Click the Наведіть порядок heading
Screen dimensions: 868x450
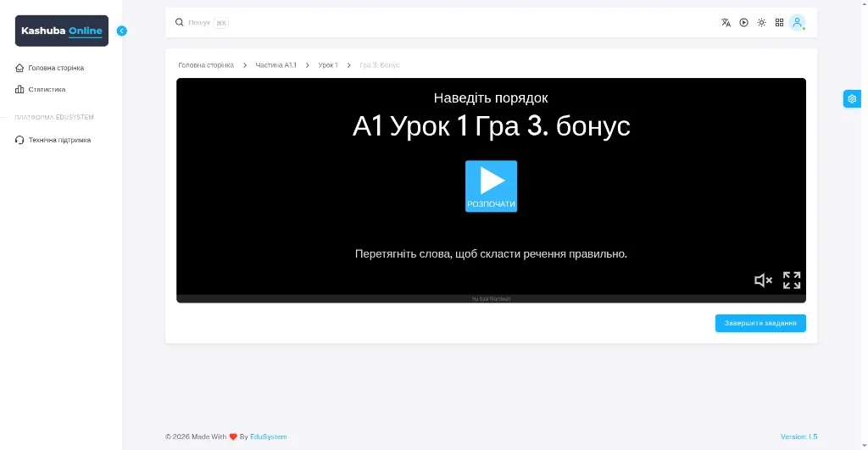491,98
